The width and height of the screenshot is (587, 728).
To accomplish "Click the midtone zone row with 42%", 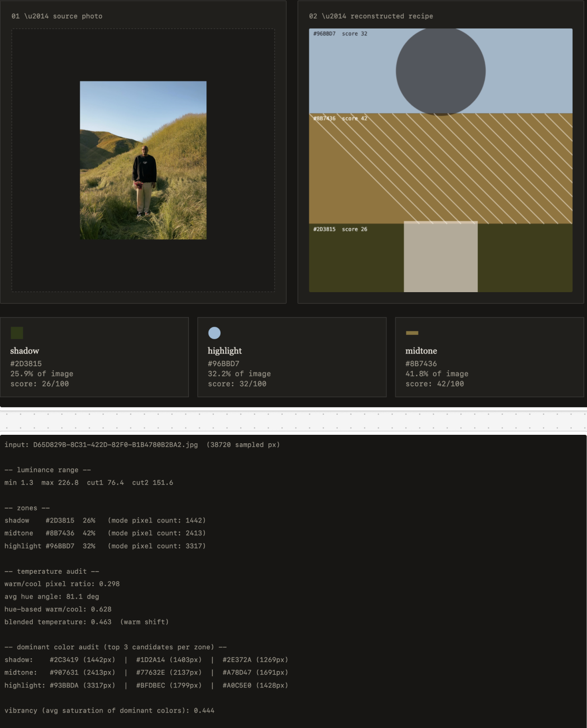I will point(105,533).
